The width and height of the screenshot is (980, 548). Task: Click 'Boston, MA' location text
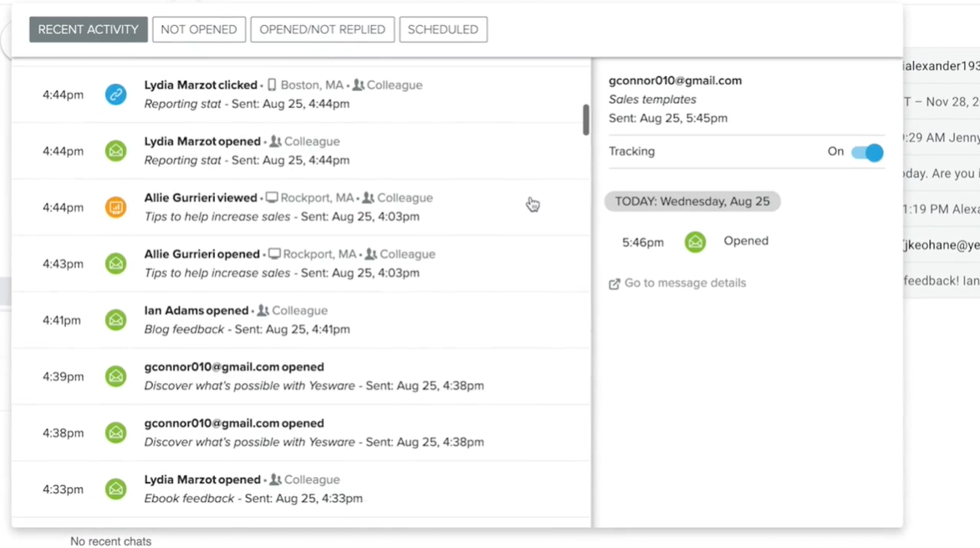coord(312,85)
